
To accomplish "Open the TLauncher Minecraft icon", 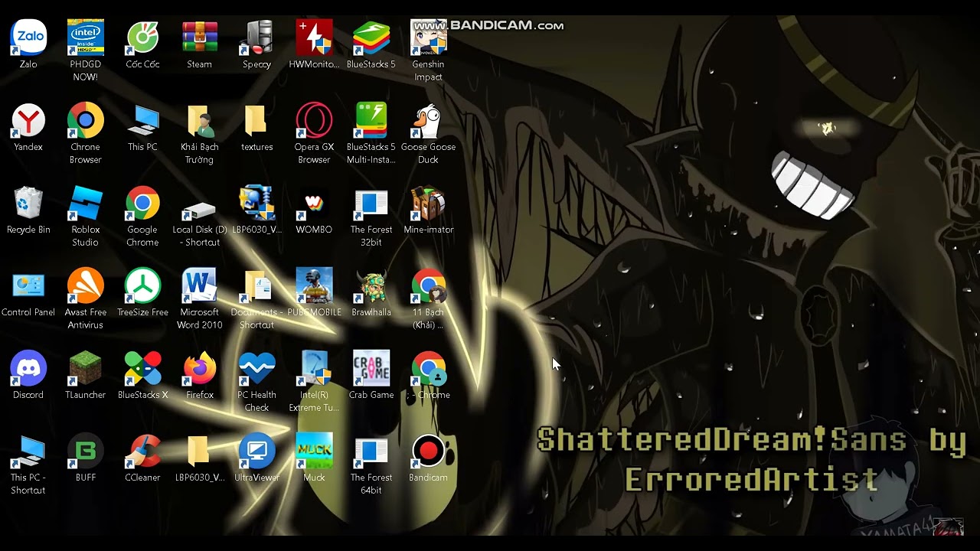I will pos(85,368).
